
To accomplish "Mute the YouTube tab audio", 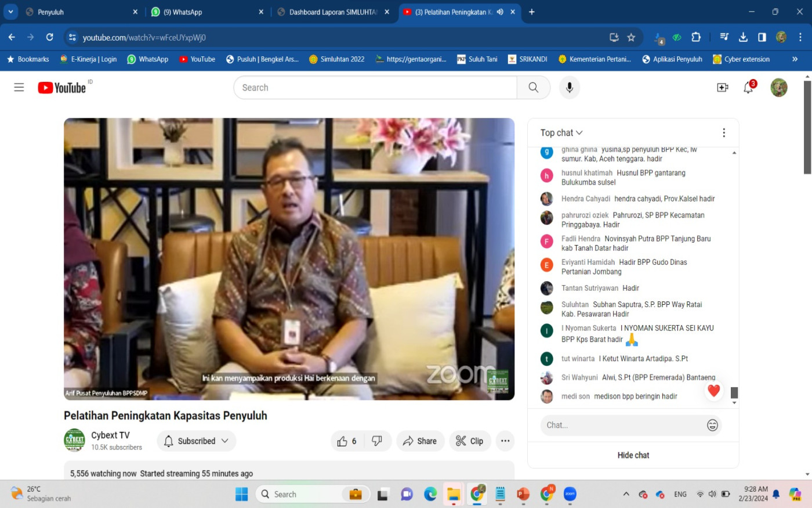I will (x=499, y=12).
